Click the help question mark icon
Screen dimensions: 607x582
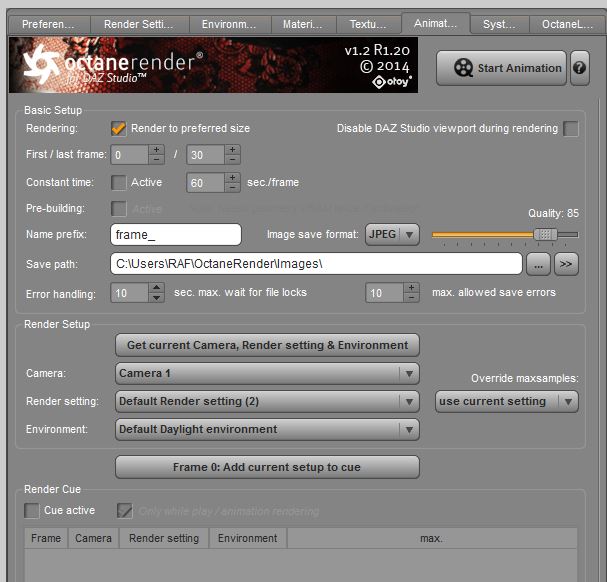[580, 68]
